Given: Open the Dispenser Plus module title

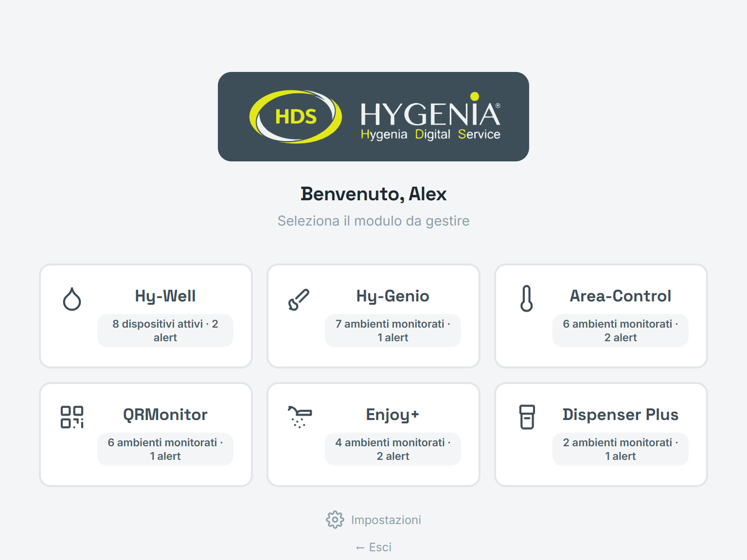Looking at the screenshot, I should pyautogui.click(x=620, y=414).
